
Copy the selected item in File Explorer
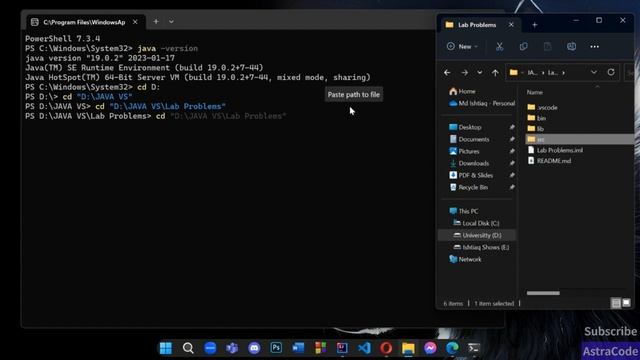tap(523, 47)
